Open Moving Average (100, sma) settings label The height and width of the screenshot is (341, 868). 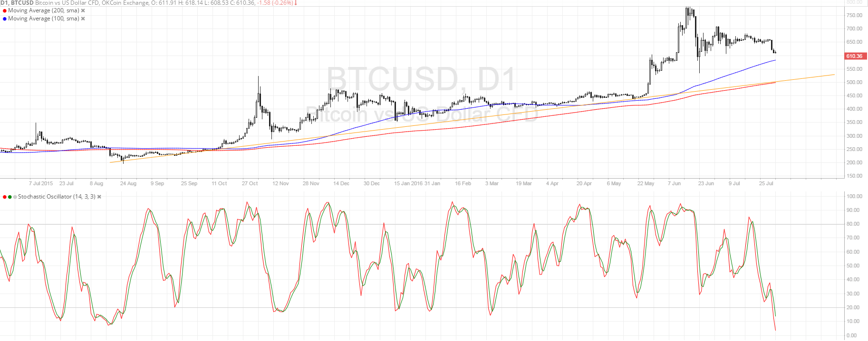[44, 19]
